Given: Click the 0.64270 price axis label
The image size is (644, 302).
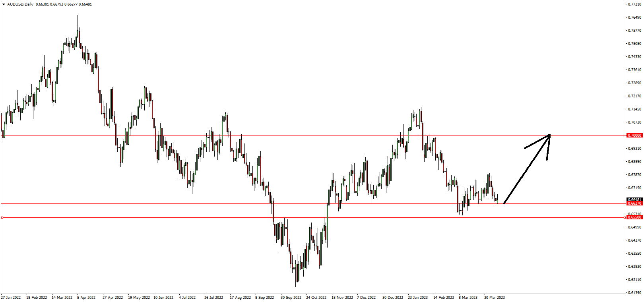Looking at the screenshot, I should (x=634, y=240).
